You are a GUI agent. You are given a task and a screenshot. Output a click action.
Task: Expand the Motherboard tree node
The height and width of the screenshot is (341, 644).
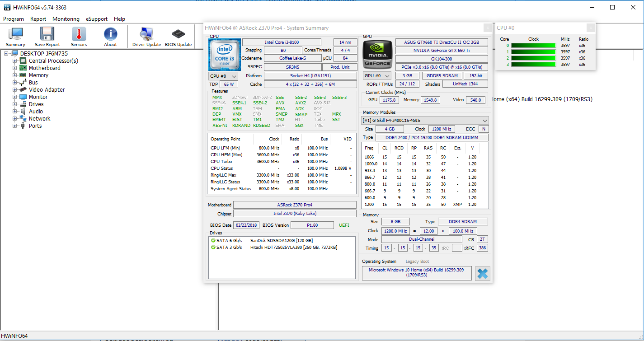pos(15,68)
